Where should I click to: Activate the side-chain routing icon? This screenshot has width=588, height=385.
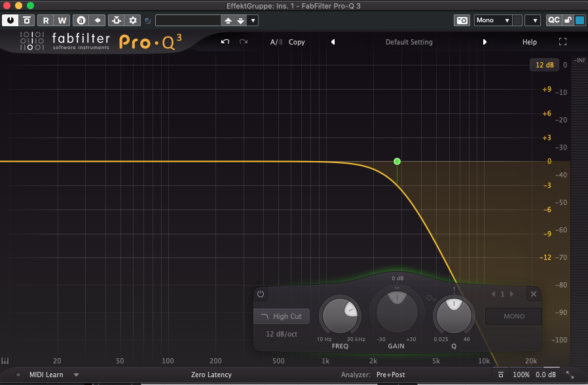pyautogui.click(x=117, y=20)
